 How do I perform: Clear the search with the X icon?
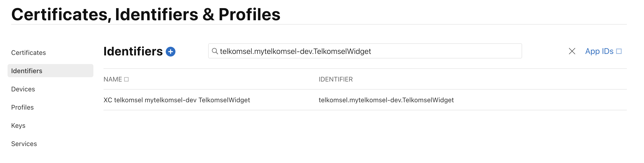(572, 51)
